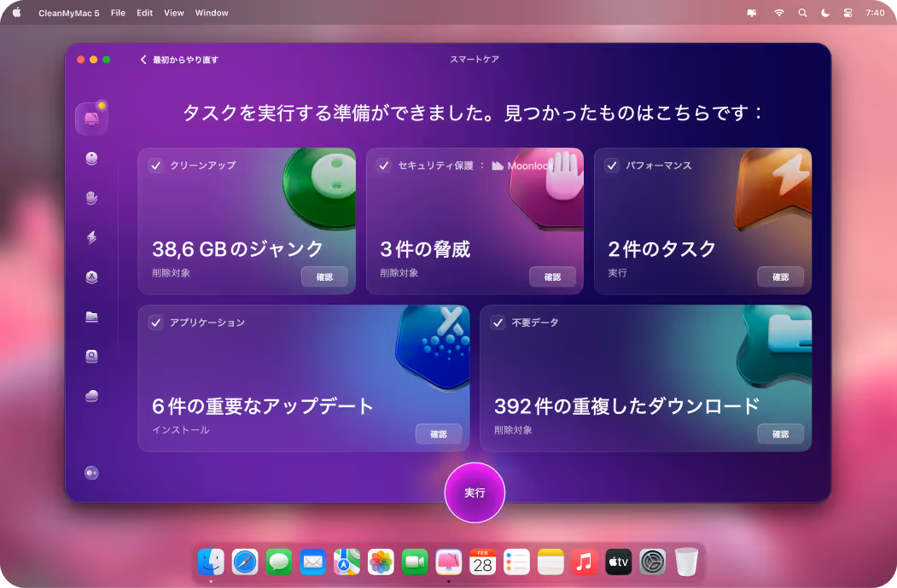
Task: Click the 実行 run button
Action: tap(475, 492)
